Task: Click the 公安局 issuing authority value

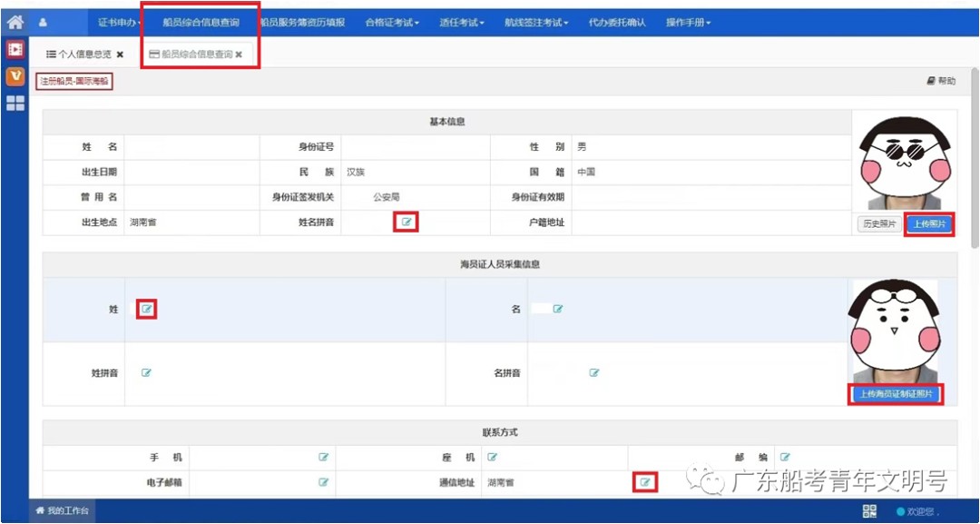Action: click(x=387, y=198)
